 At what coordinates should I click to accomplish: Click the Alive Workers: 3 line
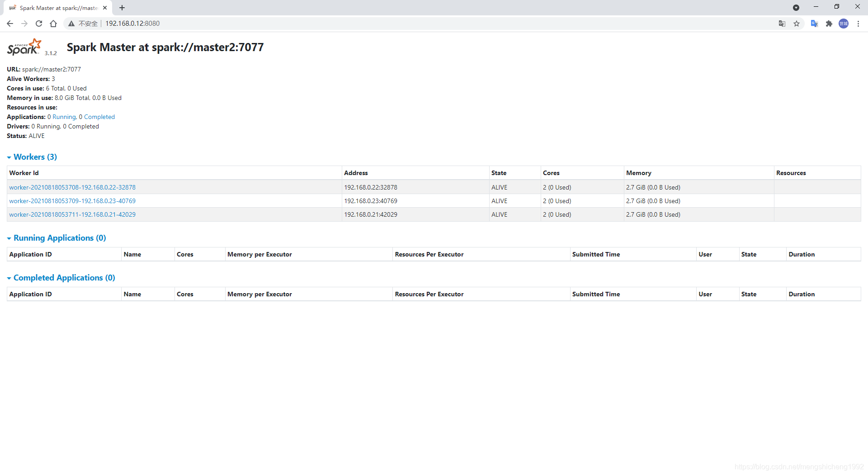coord(31,79)
